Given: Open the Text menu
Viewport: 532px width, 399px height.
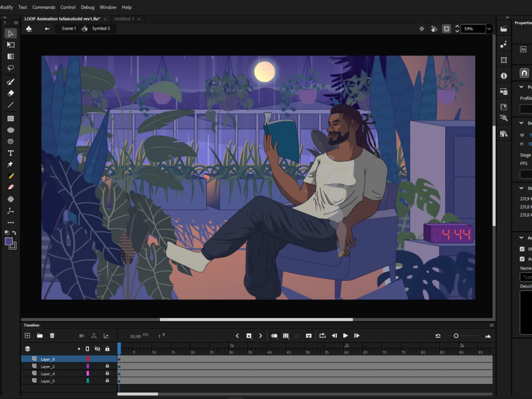Looking at the screenshot, I should (x=22, y=7).
